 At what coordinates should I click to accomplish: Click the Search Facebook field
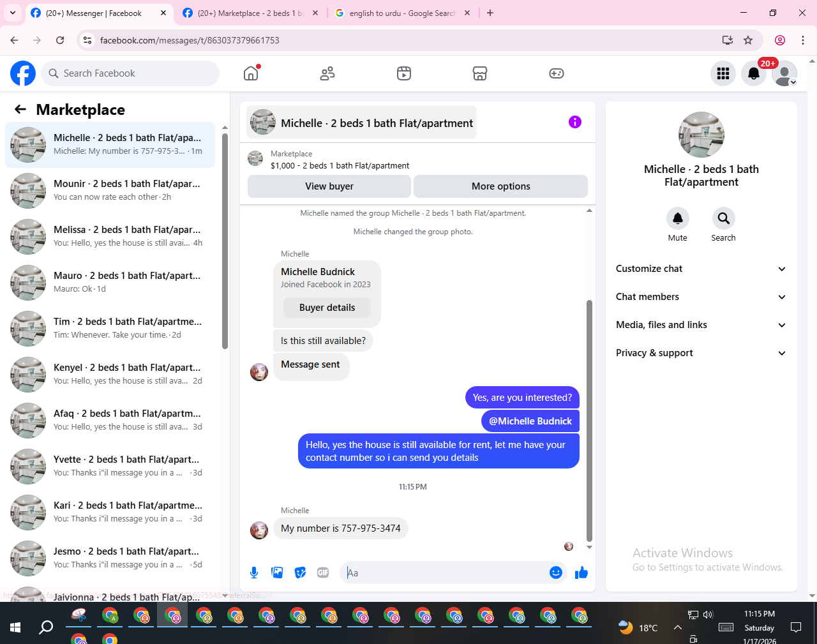[130, 73]
